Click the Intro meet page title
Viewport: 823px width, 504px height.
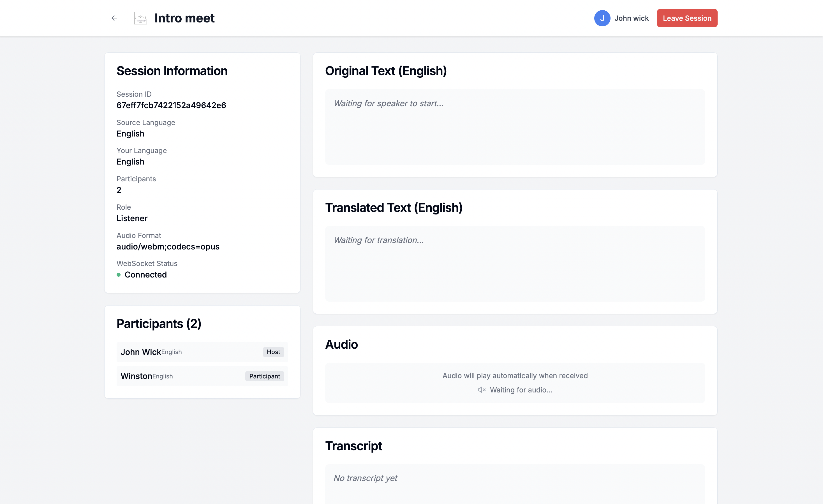click(184, 18)
